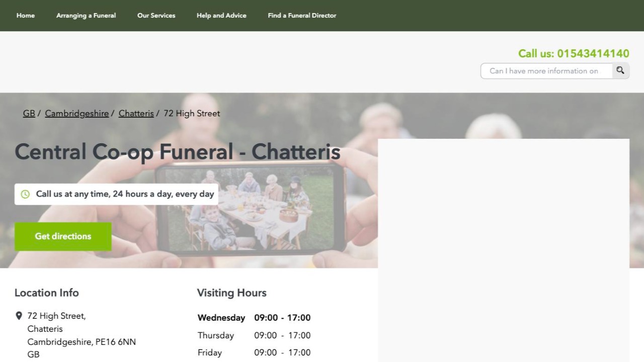Open the Home menu item

coord(26,16)
